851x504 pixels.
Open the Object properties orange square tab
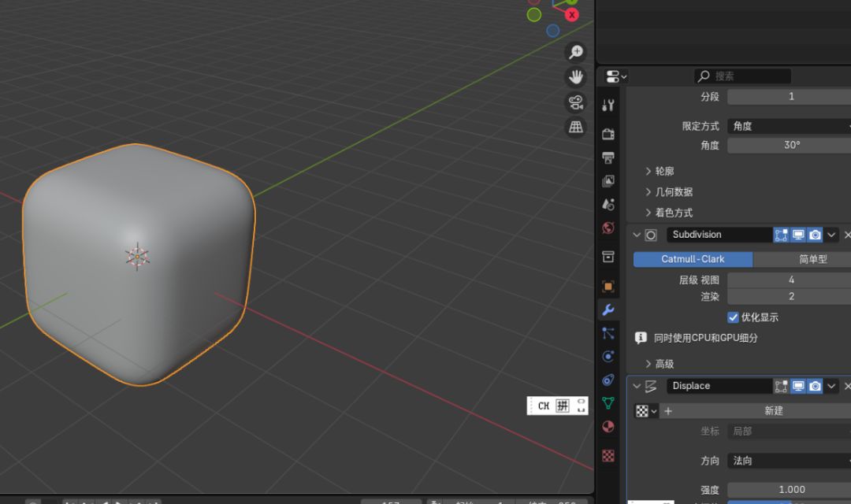point(608,286)
